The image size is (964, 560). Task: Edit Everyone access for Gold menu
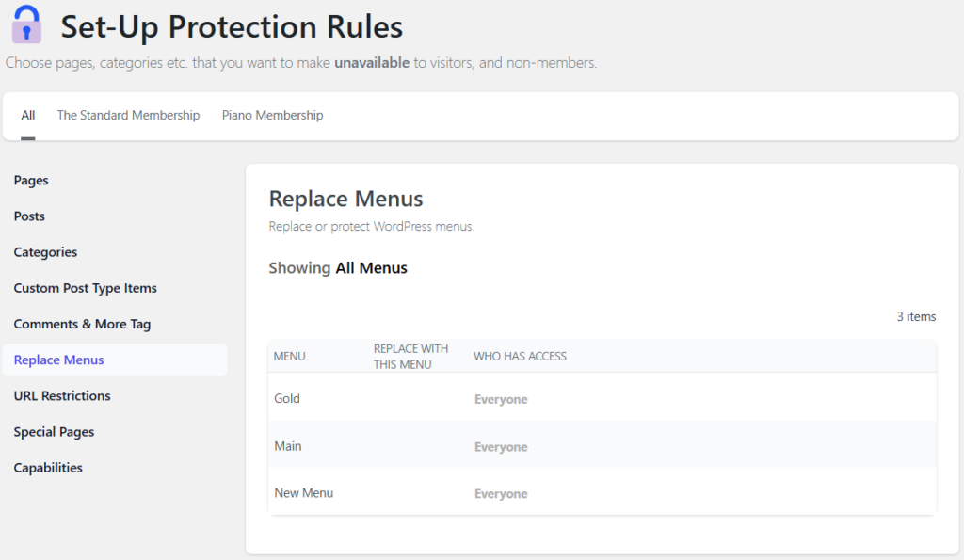(x=501, y=400)
